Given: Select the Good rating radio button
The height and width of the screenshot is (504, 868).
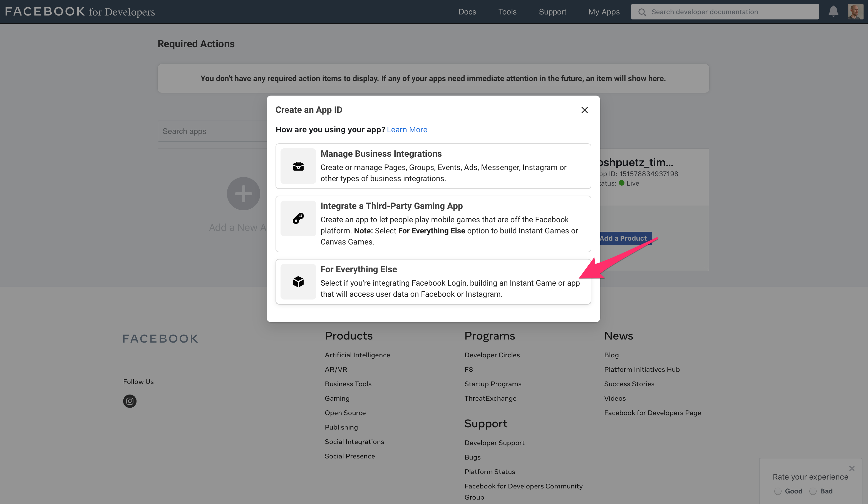Looking at the screenshot, I should [x=778, y=491].
